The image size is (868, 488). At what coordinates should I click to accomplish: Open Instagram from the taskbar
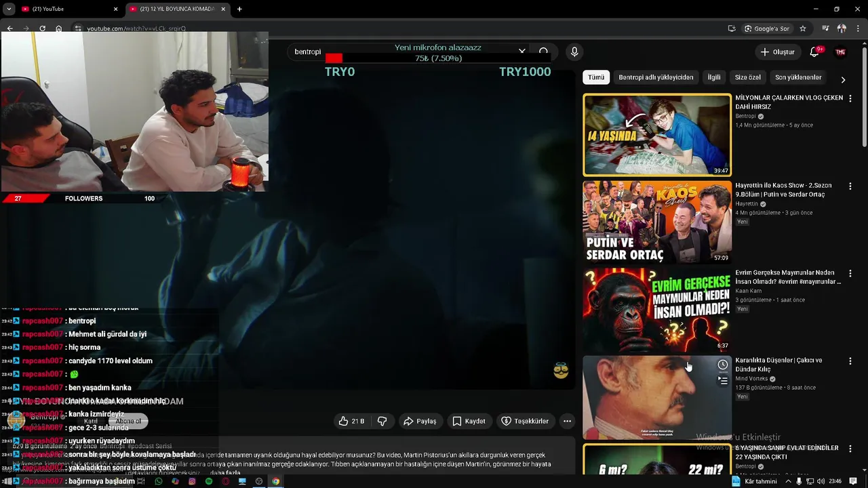point(192,481)
